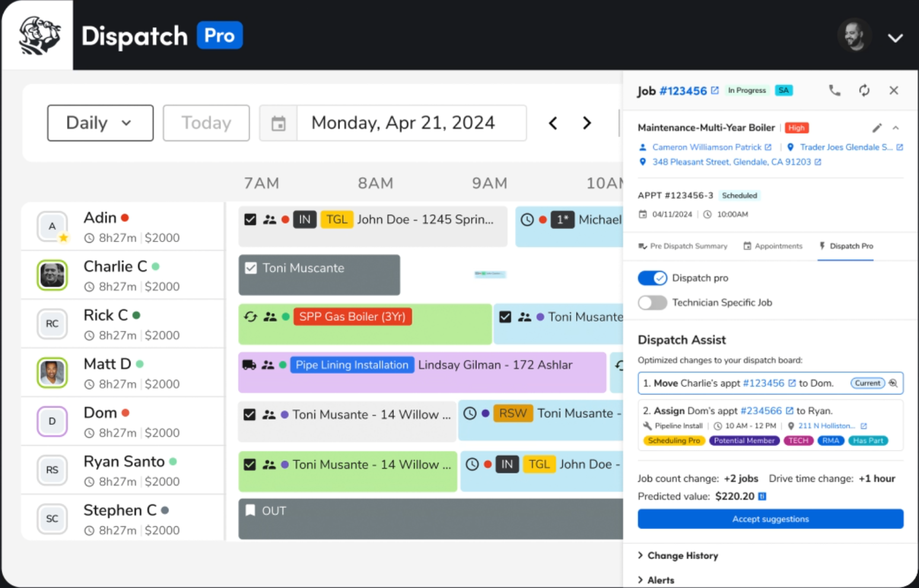Click SPP Gas Boiler (3Yr) tag
Image resolution: width=919 pixels, height=588 pixels.
(352, 317)
